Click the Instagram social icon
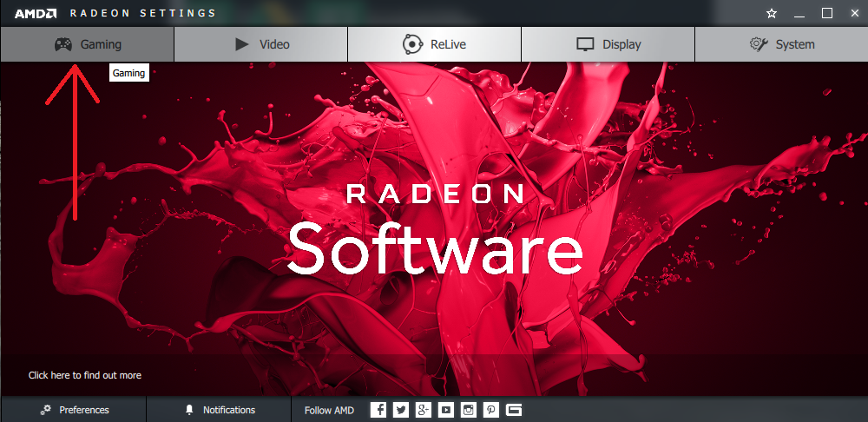Screen dimensions: 868x422 [x=469, y=410]
